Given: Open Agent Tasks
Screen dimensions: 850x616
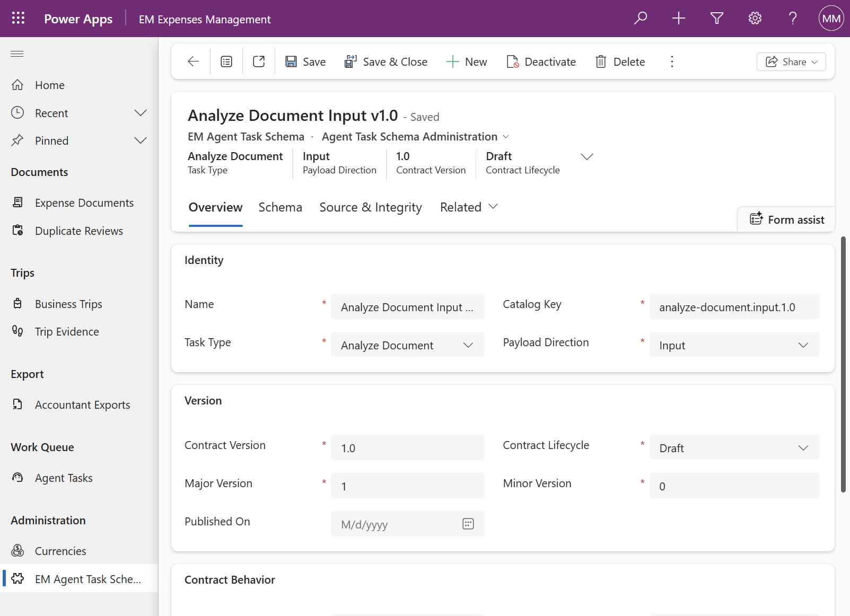Looking at the screenshot, I should 79,478.
